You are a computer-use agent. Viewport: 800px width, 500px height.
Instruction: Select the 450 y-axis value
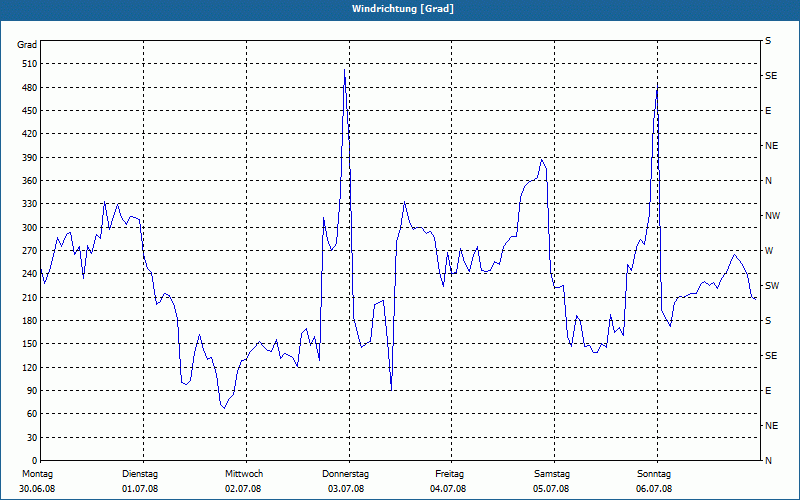(30, 111)
